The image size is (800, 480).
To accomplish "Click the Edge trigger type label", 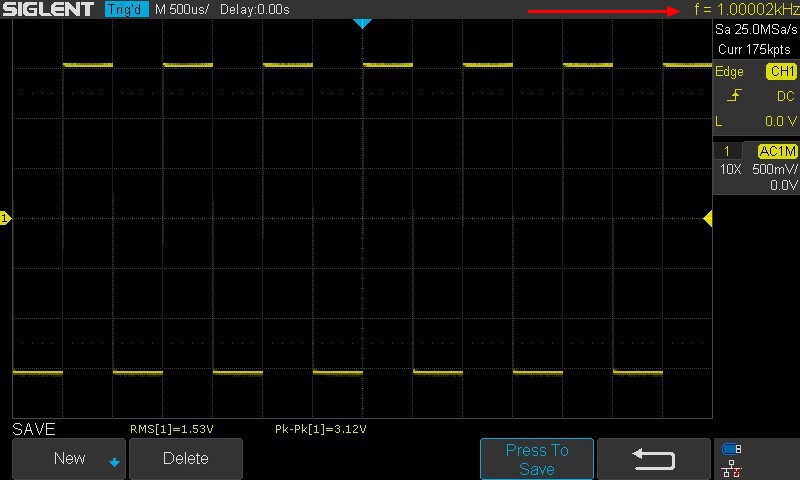I will pos(729,71).
